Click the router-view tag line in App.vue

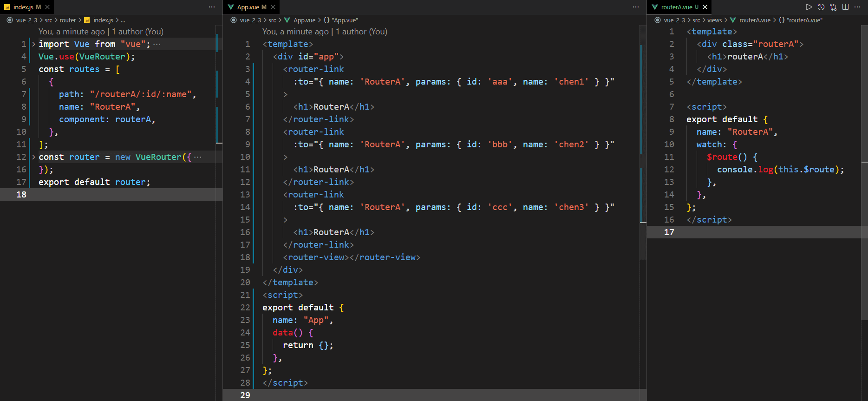pos(352,257)
